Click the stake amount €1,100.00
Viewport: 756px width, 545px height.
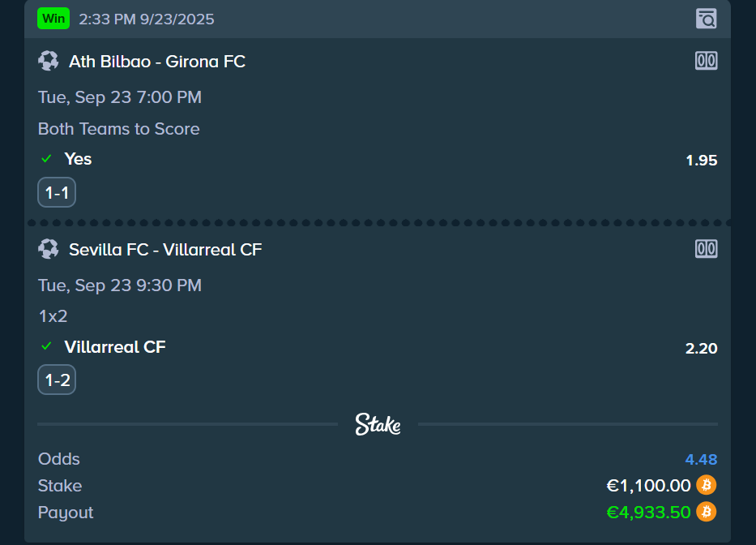pos(648,486)
